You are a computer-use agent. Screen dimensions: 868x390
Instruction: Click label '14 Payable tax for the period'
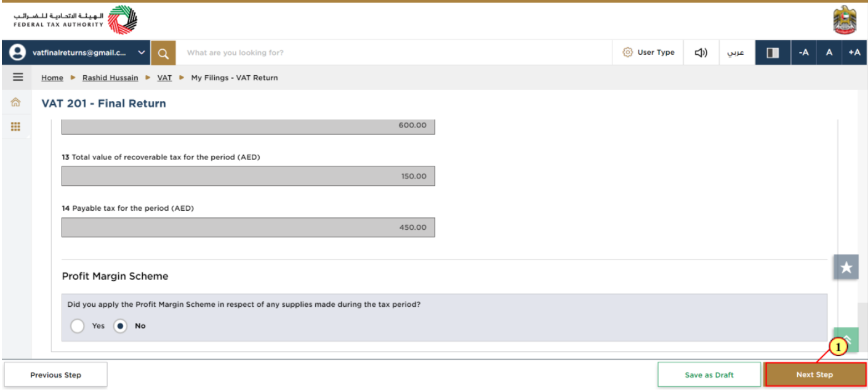(127, 208)
